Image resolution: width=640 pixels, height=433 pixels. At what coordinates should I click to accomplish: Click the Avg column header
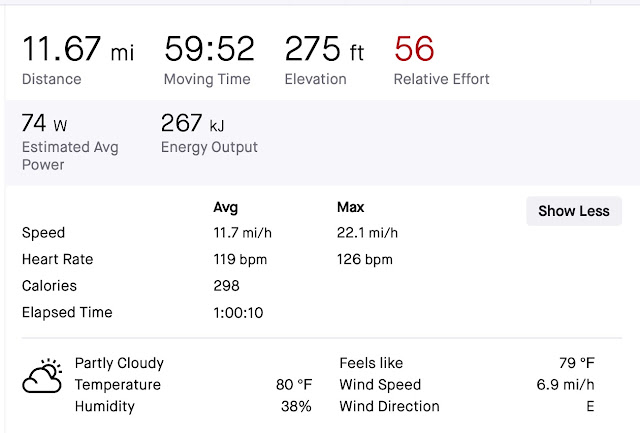225,207
